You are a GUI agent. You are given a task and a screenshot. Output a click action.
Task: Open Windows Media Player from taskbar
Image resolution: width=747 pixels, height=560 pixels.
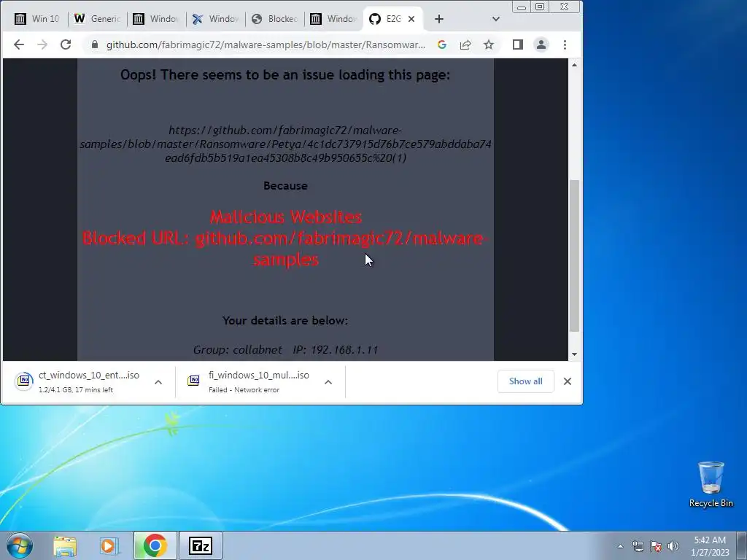pos(109,545)
